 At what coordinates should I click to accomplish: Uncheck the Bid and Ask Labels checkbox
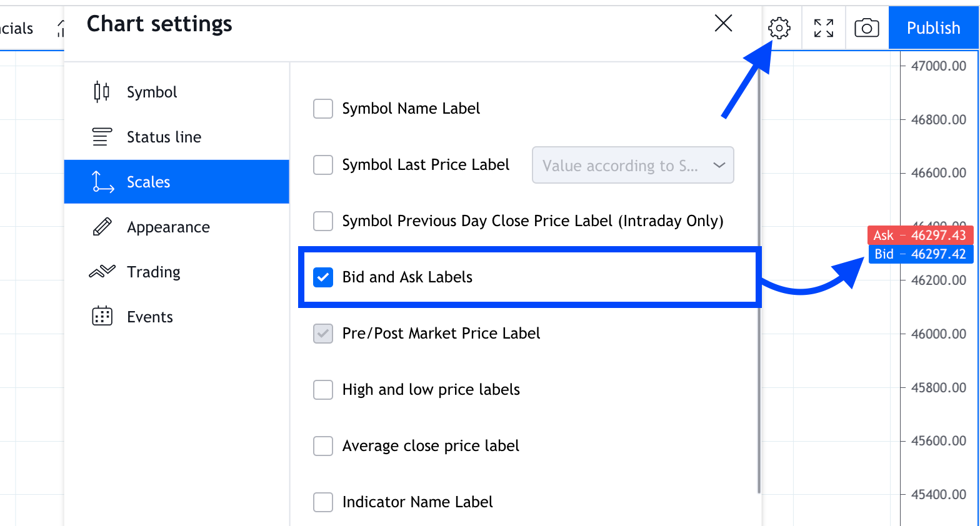click(x=323, y=277)
